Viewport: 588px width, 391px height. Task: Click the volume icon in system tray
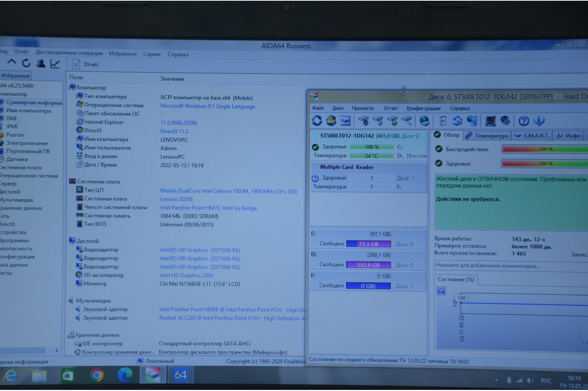click(x=530, y=381)
